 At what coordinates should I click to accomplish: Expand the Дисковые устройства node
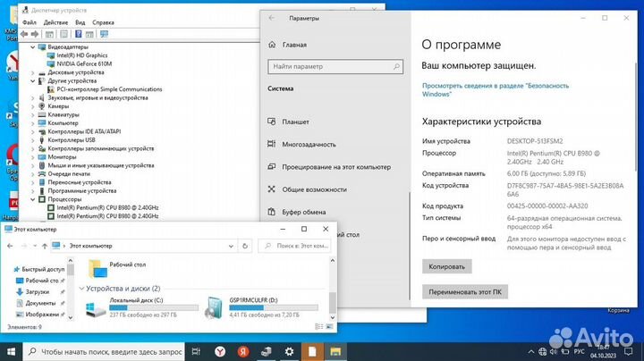pos(33,72)
